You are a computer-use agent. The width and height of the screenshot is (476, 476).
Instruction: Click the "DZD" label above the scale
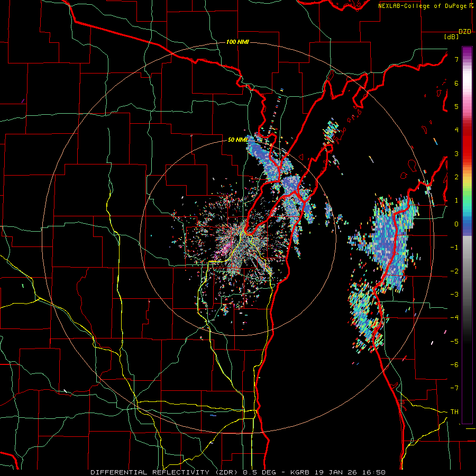click(x=464, y=32)
